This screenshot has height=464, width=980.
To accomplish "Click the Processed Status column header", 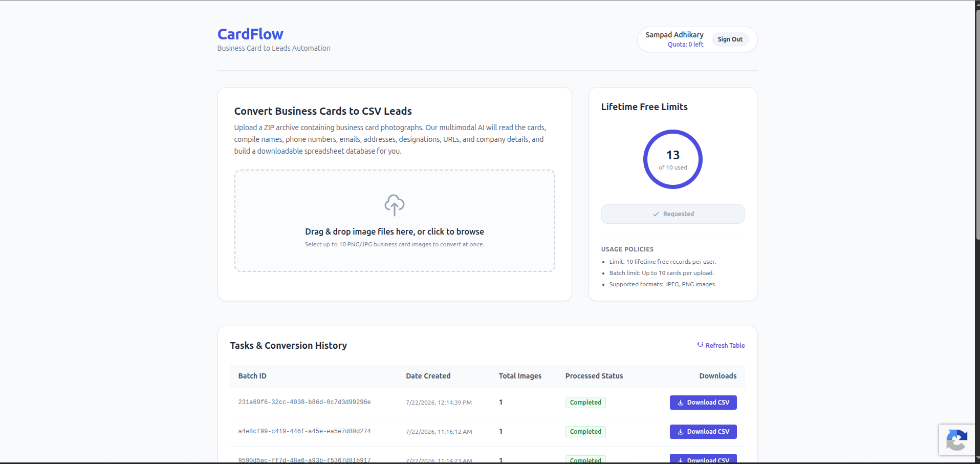I will pos(594,376).
